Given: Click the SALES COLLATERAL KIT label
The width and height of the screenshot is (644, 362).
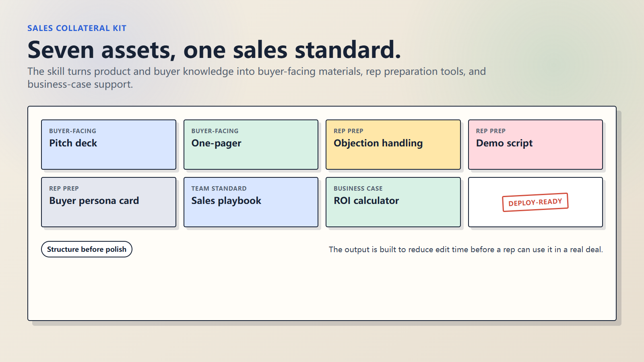Looking at the screenshot, I should (x=77, y=28).
